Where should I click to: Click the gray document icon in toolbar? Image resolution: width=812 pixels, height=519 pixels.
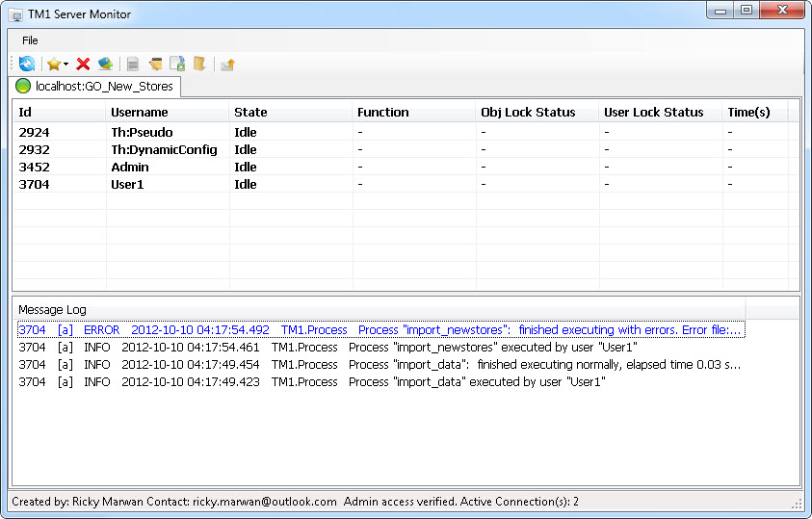coord(133,64)
